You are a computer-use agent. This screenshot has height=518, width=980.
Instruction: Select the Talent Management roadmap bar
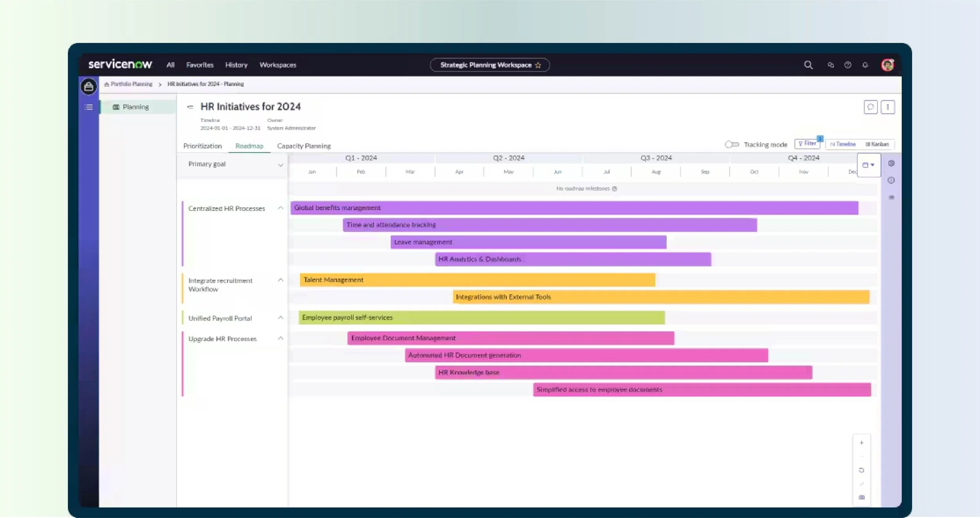click(477, 280)
